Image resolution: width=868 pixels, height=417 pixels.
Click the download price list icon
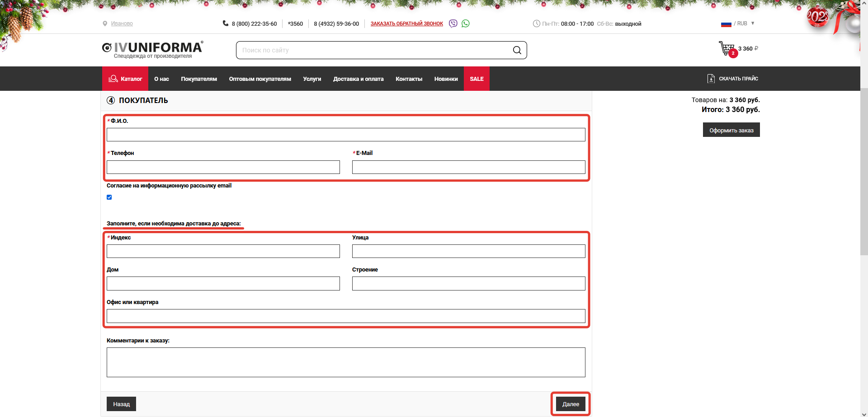click(x=711, y=79)
